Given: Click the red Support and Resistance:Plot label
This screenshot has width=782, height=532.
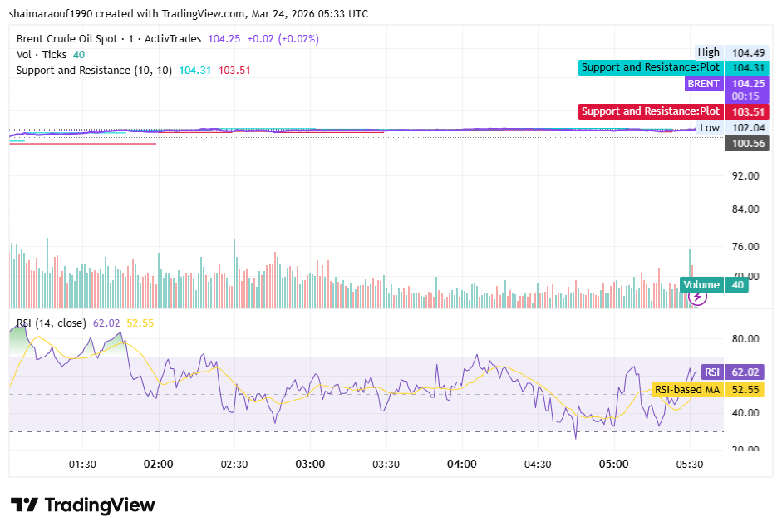Looking at the screenshot, I should click(650, 111).
